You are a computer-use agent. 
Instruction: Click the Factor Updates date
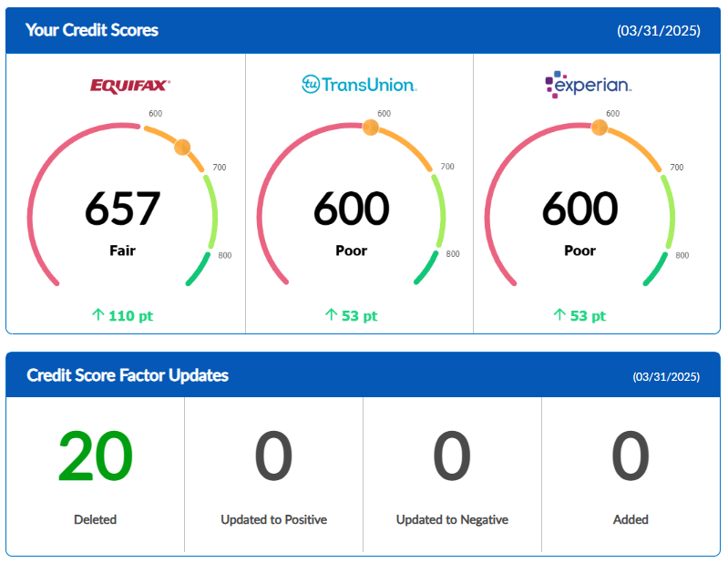[x=666, y=376]
